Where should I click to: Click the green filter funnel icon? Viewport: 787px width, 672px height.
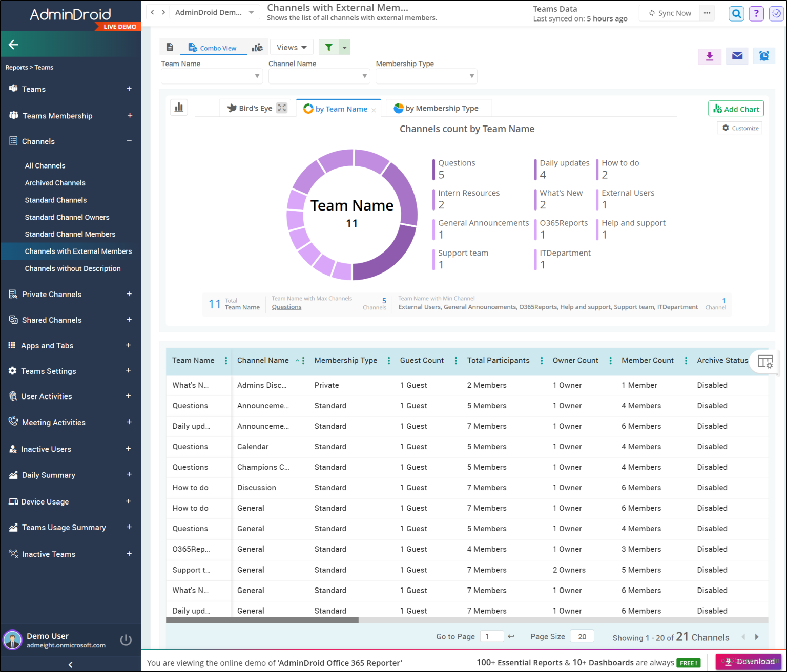pyautogui.click(x=328, y=47)
